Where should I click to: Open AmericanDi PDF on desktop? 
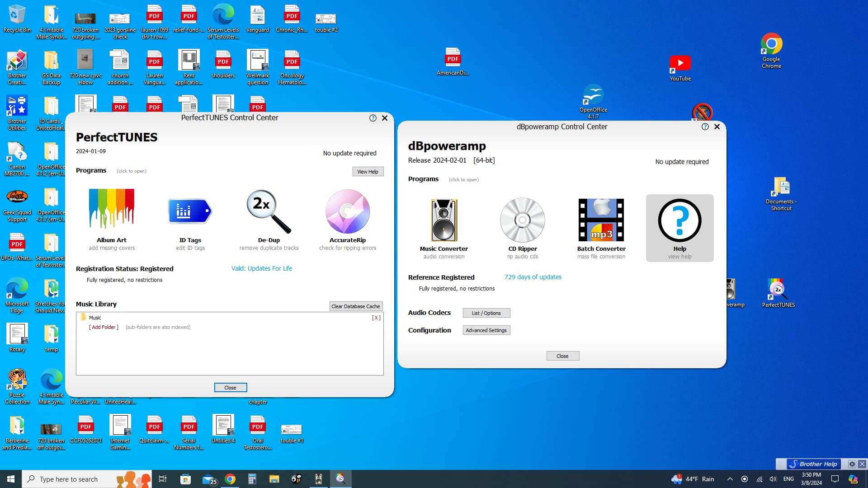(453, 61)
